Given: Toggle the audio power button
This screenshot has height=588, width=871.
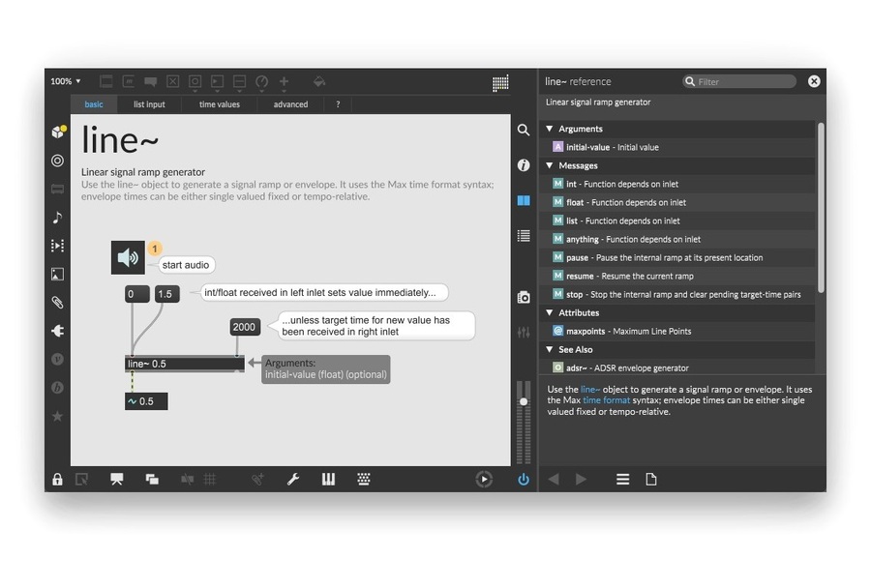Looking at the screenshot, I should pos(524,479).
